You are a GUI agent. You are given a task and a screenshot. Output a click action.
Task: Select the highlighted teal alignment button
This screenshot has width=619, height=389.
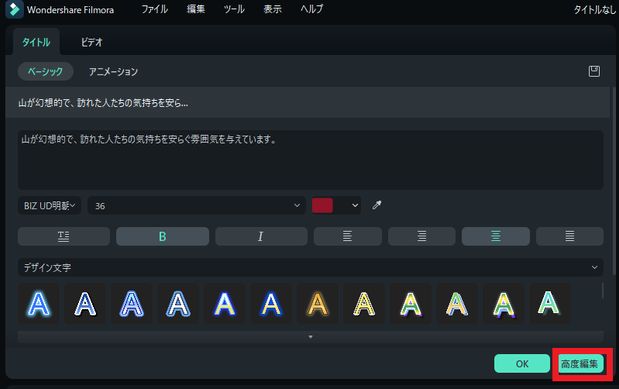point(495,237)
